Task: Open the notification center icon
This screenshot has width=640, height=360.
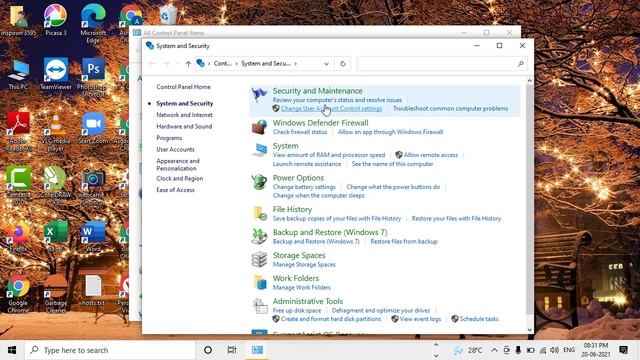Action: (623, 350)
